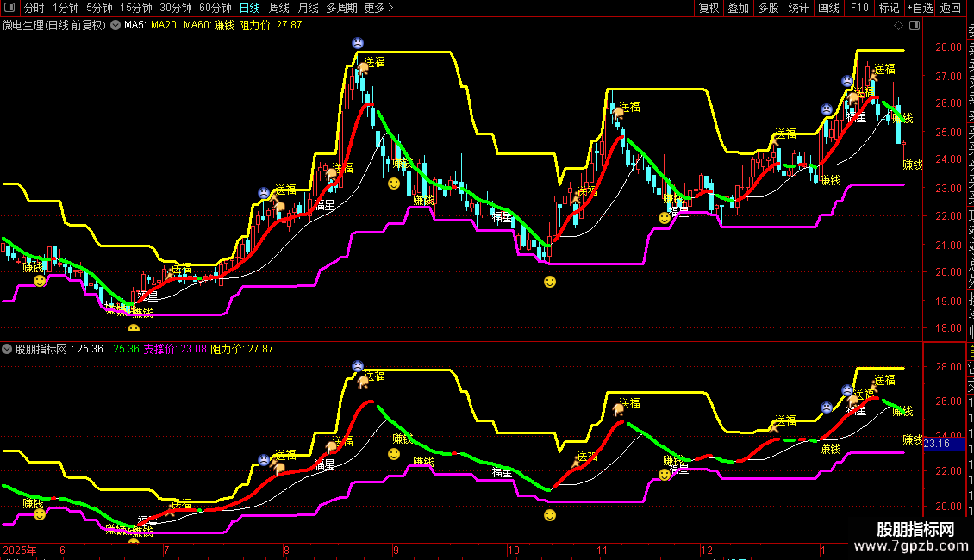Click 阻力价: 27.87 in main chart header

(270, 26)
